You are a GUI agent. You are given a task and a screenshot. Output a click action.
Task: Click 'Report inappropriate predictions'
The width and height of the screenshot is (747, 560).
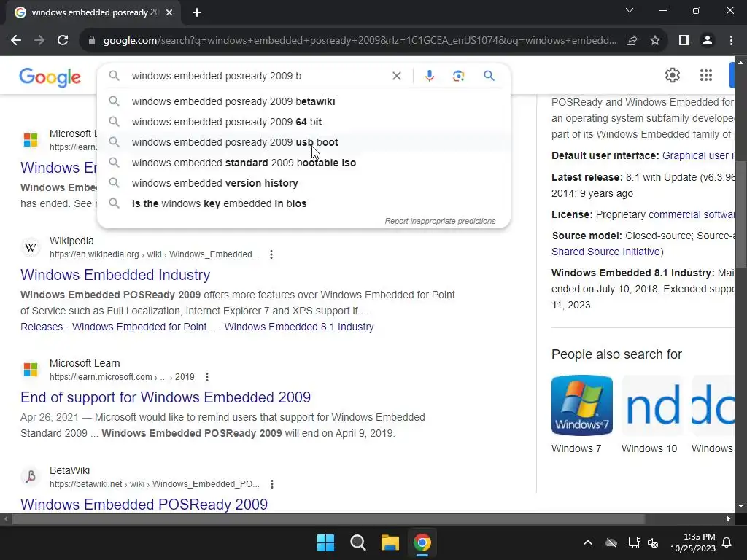click(x=440, y=221)
